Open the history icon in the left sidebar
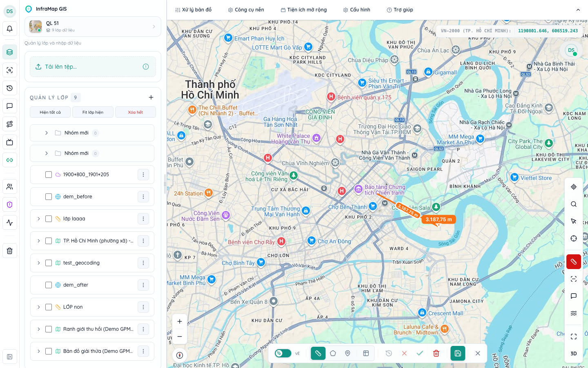 click(10, 88)
